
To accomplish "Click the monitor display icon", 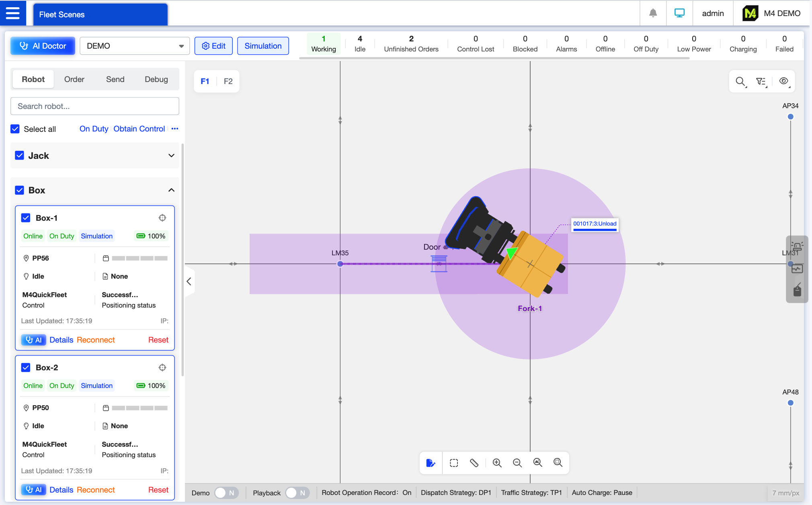I will pyautogui.click(x=679, y=13).
